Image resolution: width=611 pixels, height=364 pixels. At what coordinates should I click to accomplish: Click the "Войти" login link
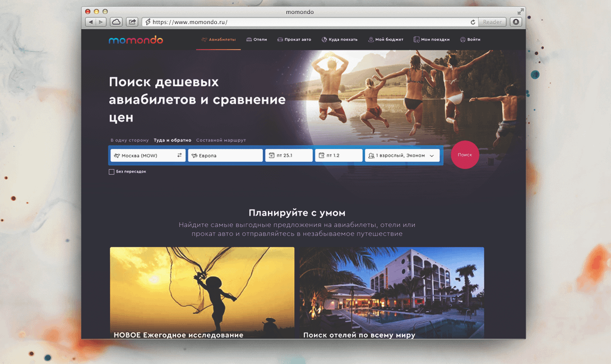tap(470, 40)
